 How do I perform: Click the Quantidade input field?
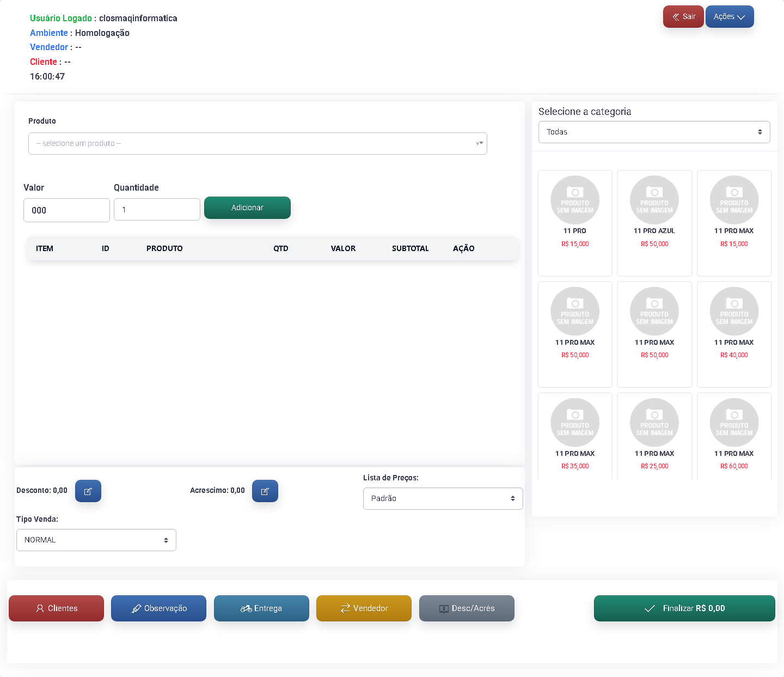pyautogui.click(x=157, y=210)
